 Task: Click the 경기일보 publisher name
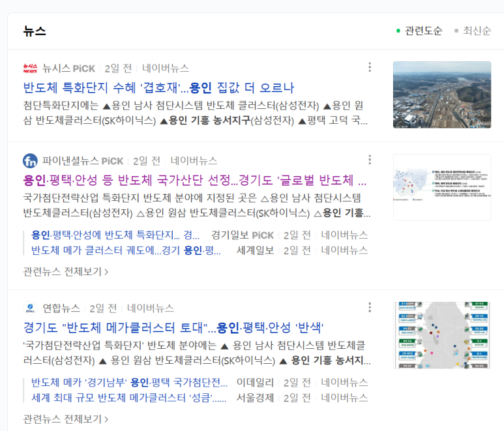click(230, 235)
